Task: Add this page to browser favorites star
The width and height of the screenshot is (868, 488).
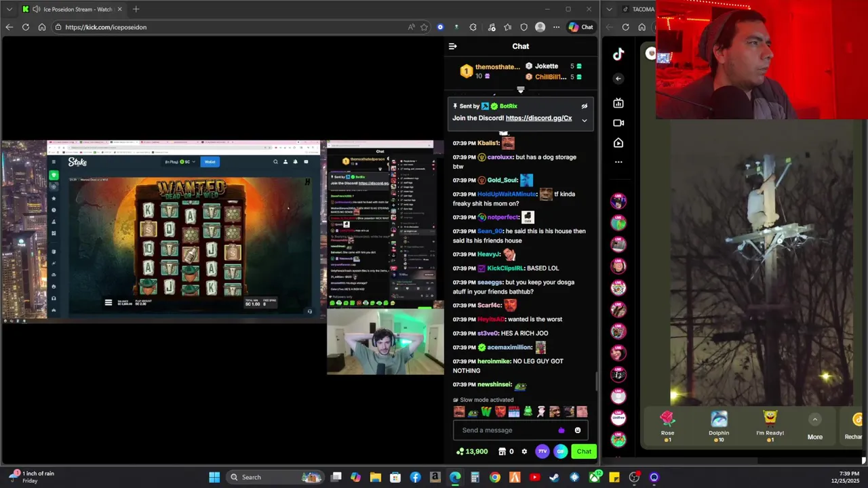Action: pyautogui.click(x=424, y=27)
